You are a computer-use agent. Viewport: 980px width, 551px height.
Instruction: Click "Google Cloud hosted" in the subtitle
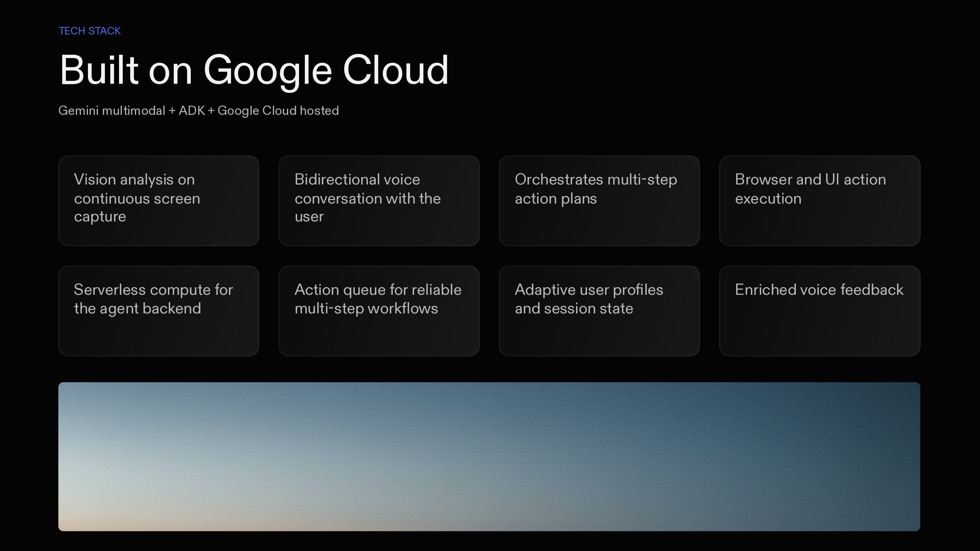pyautogui.click(x=278, y=111)
